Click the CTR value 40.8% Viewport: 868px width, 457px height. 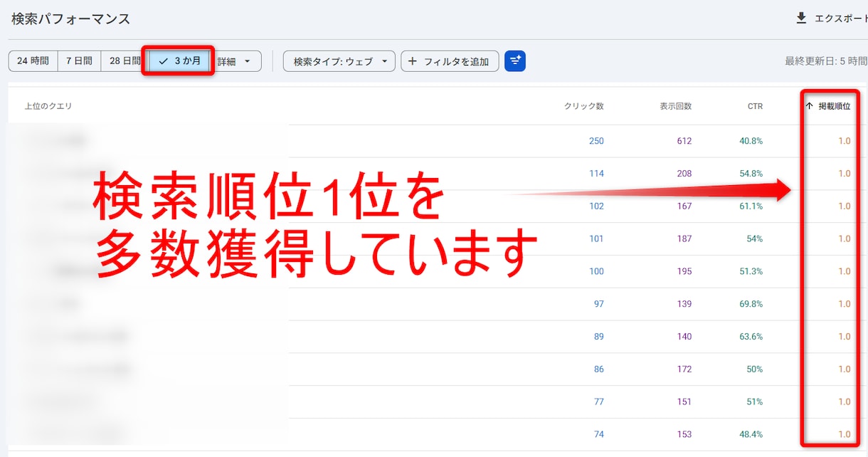click(751, 141)
